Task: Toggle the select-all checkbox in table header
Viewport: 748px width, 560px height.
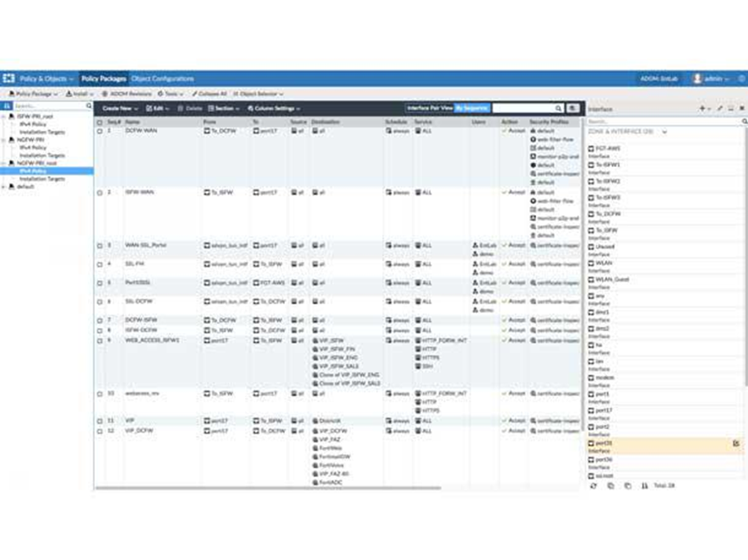Action: (x=100, y=122)
